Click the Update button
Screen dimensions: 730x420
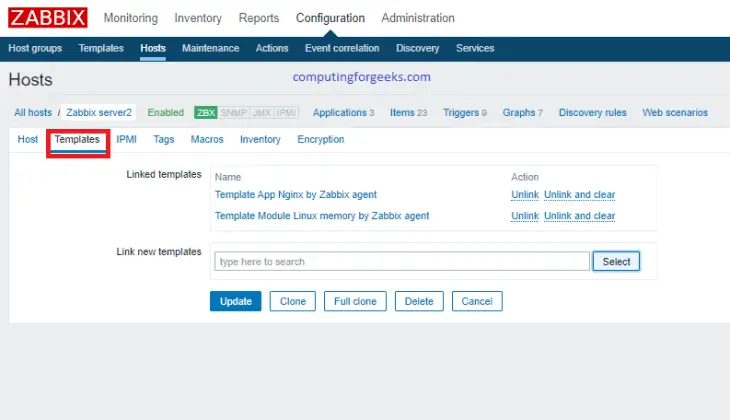(x=235, y=301)
